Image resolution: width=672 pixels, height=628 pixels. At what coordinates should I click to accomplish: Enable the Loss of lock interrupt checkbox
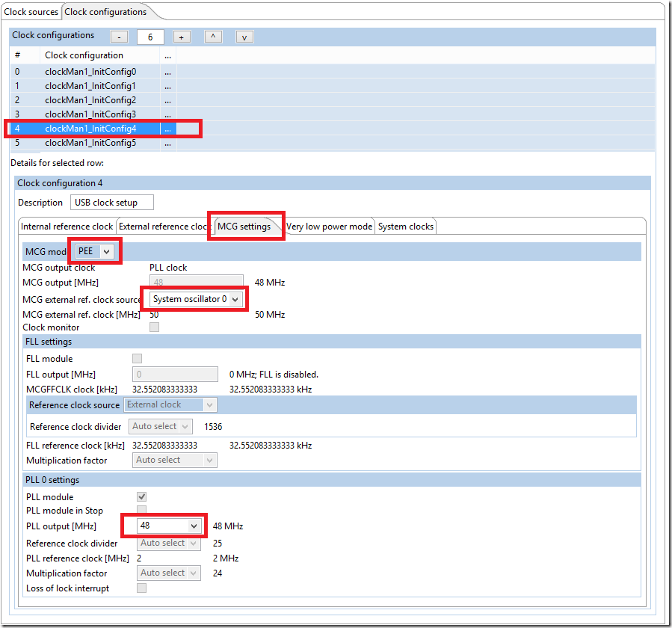[x=141, y=588]
